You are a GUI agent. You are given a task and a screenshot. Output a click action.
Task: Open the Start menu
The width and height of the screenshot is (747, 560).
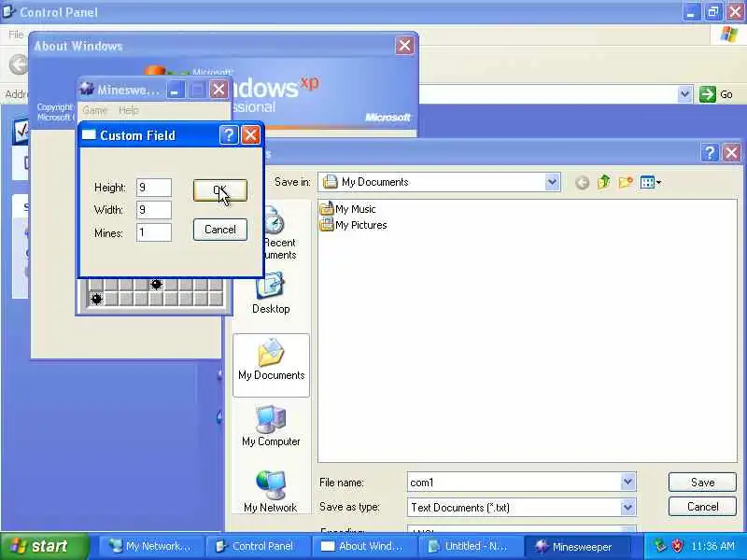pos(44,546)
